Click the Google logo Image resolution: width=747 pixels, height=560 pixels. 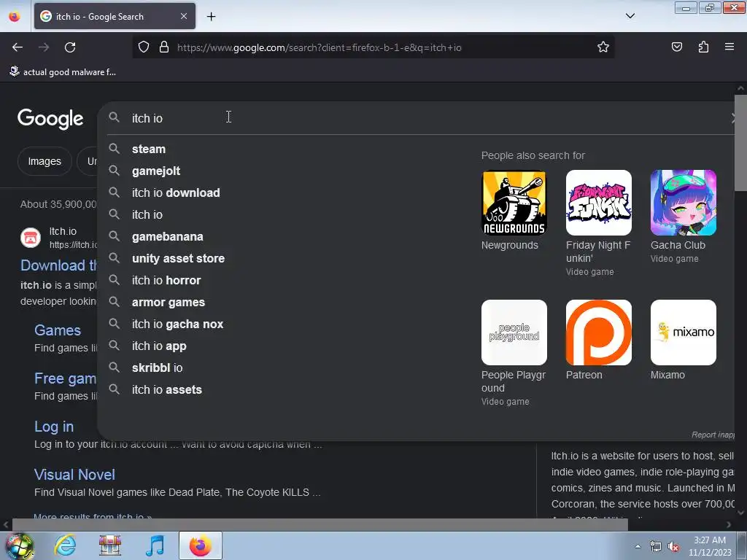tap(50, 119)
